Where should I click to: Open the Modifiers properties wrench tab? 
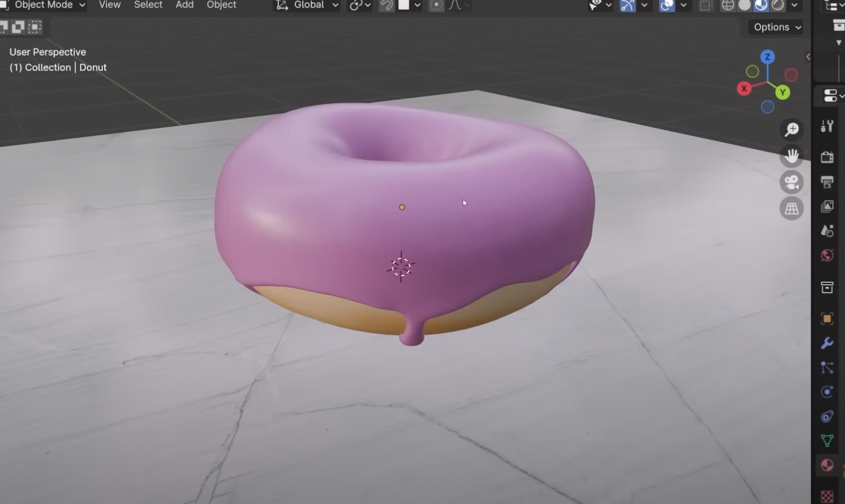click(827, 343)
